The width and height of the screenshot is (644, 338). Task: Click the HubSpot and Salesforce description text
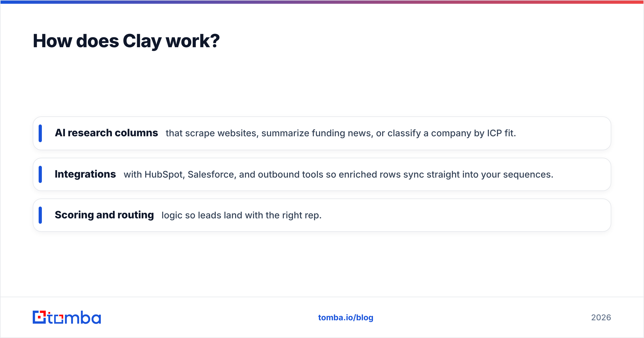[x=338, y=175]
